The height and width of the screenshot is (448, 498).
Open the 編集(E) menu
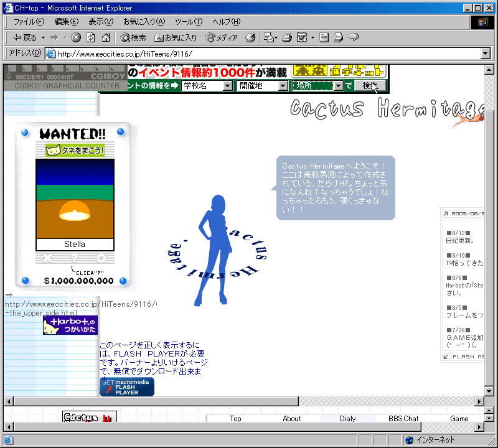click(x=67, y=22)
